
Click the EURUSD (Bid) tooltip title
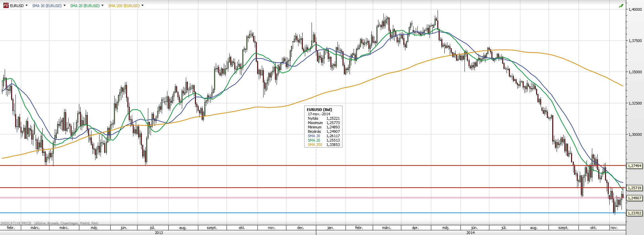pyautogui.click(x=319, y=110)
